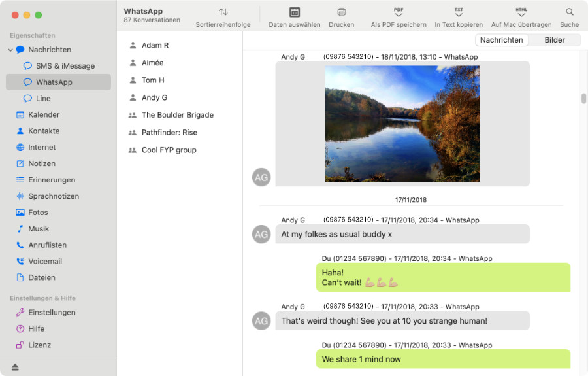Click AG avatar beside 'At my folkes'
Image resolution: width=588 pixels, height=376 pixels.
pyautogui.click(x=261, y=234)
